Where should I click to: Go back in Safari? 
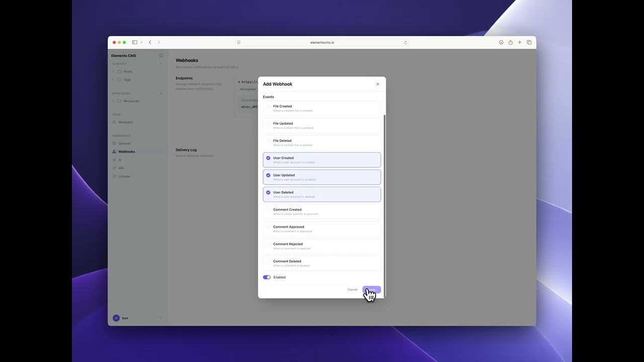pos(150,42)
